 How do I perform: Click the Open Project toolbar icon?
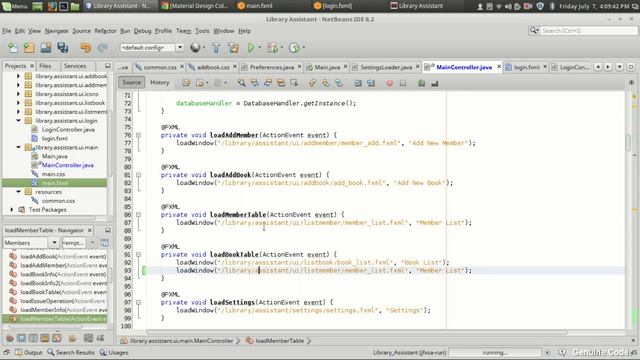click(x=46, y=47)
